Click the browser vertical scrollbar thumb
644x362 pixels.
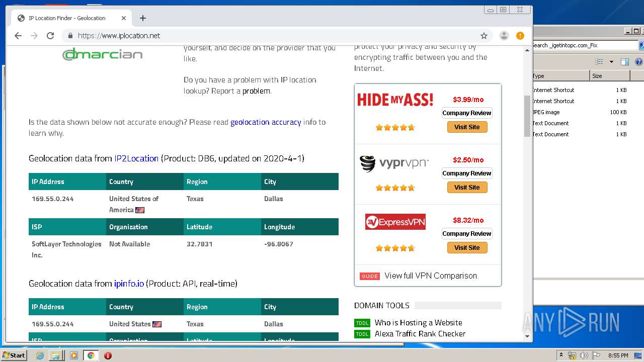tap(527, 116)
